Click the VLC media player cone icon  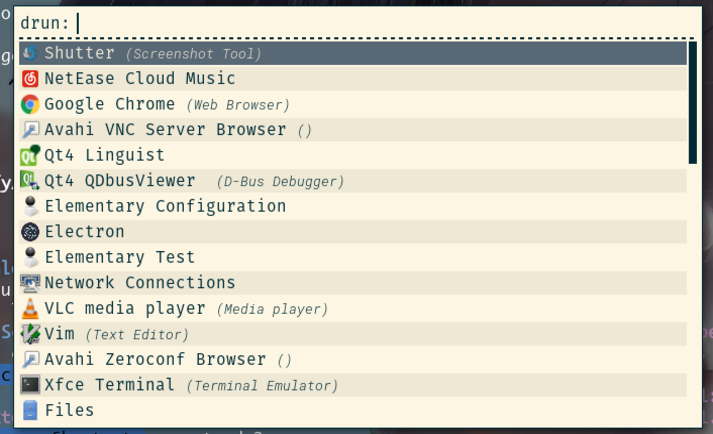click(x=30, y=308)
